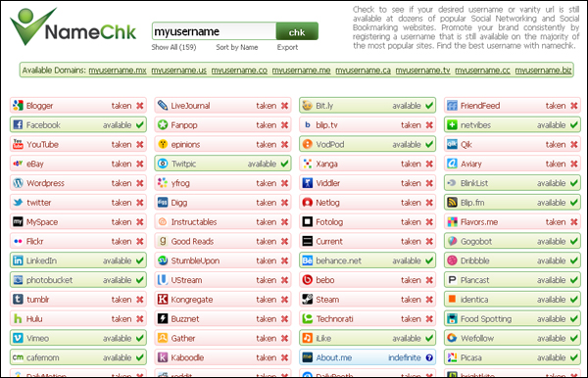
Task: Click the StumbleUpon site icon
Action: (163, 260)
